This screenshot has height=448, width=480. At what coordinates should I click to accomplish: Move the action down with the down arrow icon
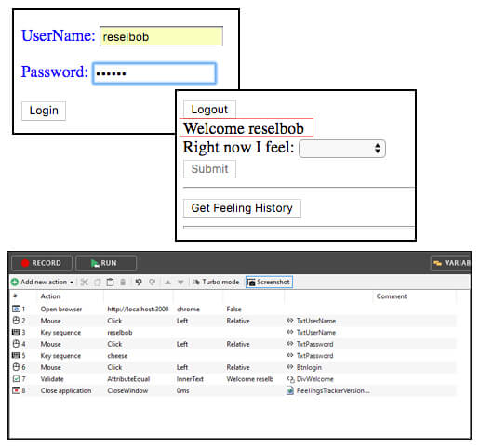180,283
